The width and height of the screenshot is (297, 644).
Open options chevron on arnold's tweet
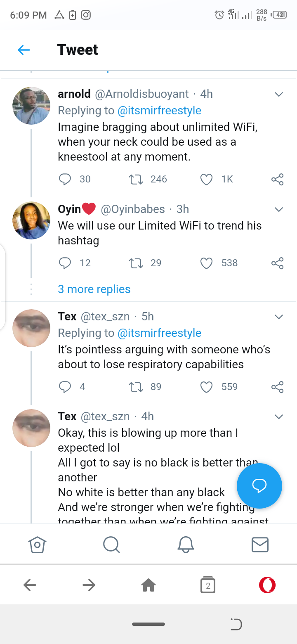tap(279, 95)
